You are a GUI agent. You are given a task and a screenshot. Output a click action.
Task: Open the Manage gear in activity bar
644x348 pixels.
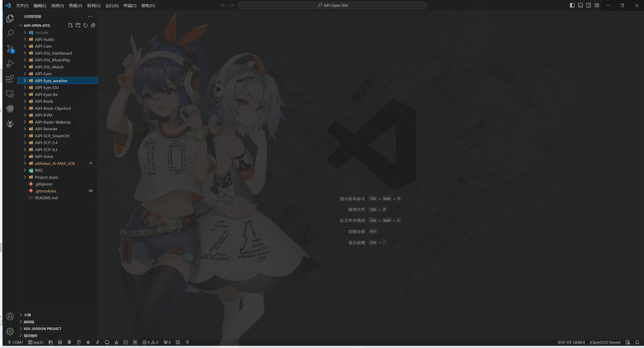[10, 331]
